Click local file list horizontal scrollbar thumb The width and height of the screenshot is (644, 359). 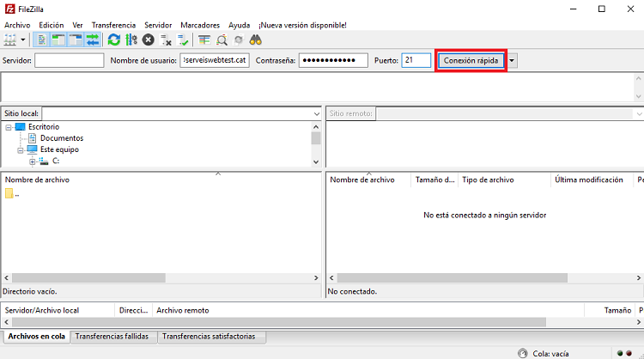(88, 278)
